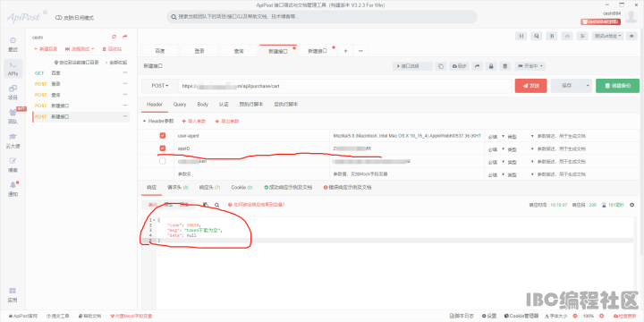This screenshot has width=644, height=322.
Task: Fold the JSON response at line 1
Action: (154, 220)
